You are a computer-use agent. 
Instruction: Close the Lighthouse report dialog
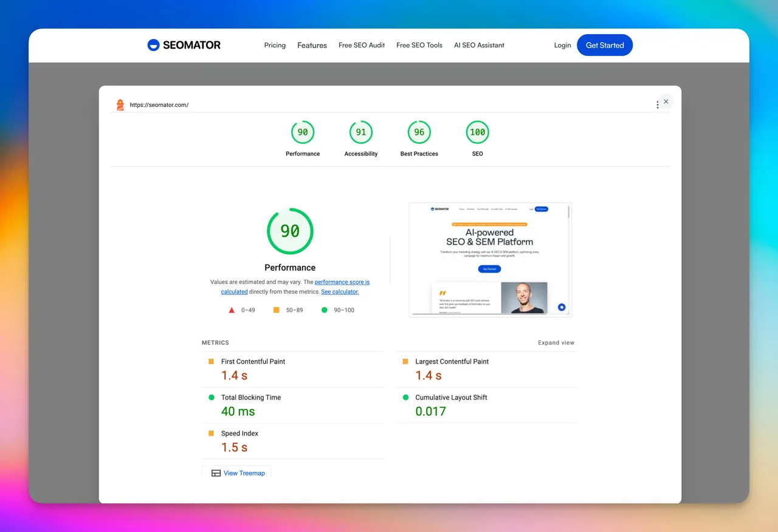666,102
